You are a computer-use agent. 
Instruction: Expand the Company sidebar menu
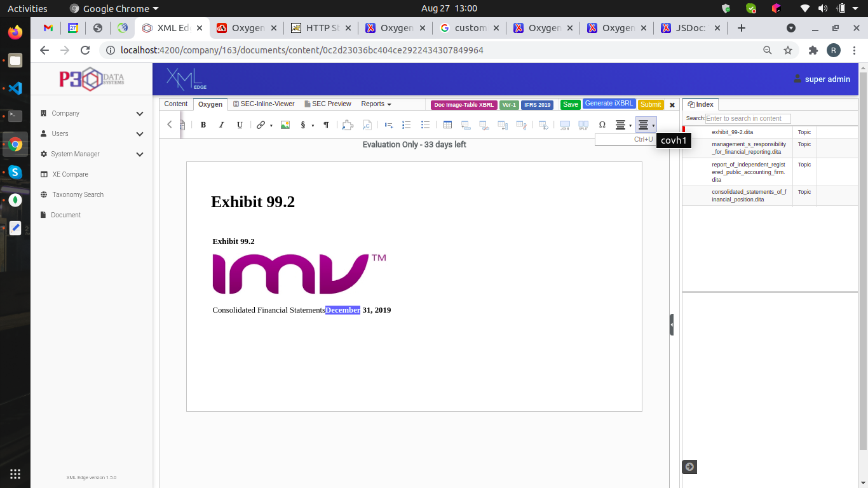pyautogui.click(x=92, y=113)
